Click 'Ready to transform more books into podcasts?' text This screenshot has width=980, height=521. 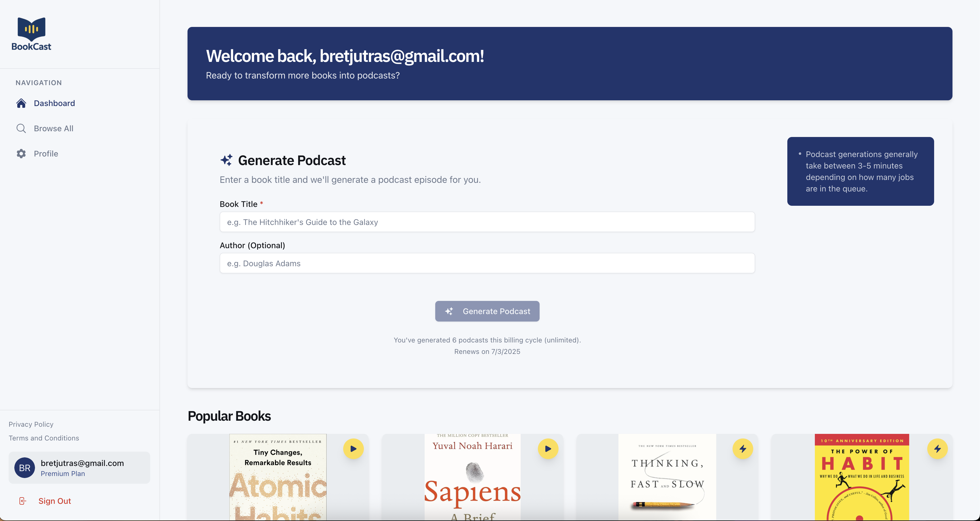click(x=302, y=75)
